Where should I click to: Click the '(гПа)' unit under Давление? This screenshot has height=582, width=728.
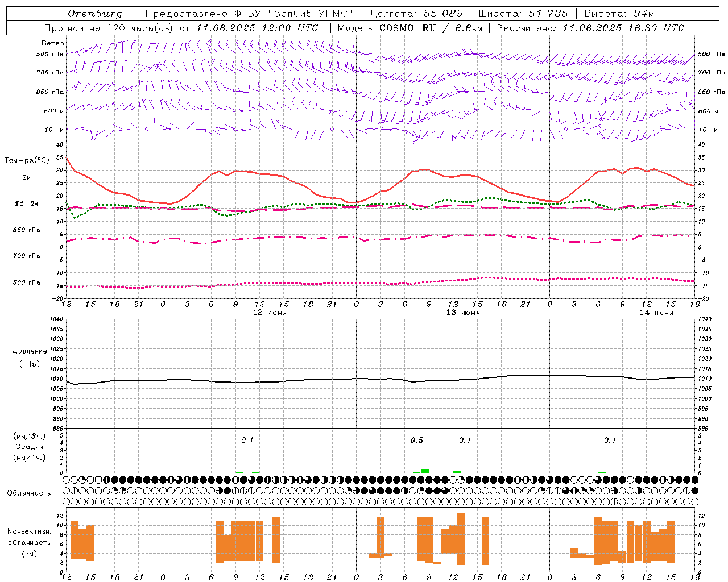pyautogui.click(x=30, y=364)
